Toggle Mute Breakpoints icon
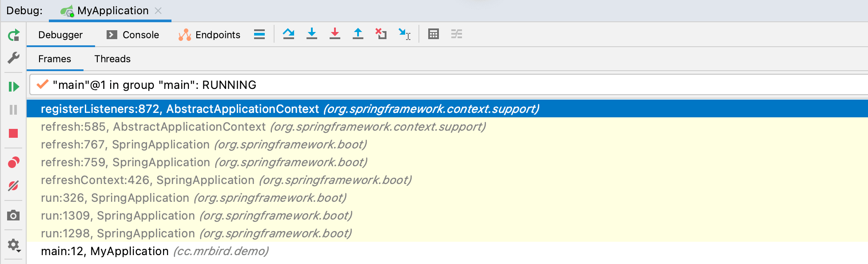 [x=13, y=185]
